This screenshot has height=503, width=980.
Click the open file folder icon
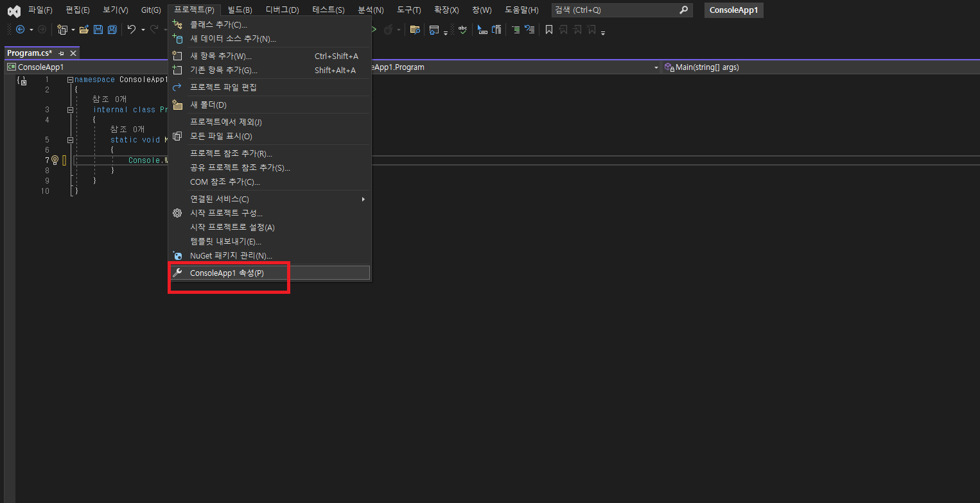click(x=84, y=30)
